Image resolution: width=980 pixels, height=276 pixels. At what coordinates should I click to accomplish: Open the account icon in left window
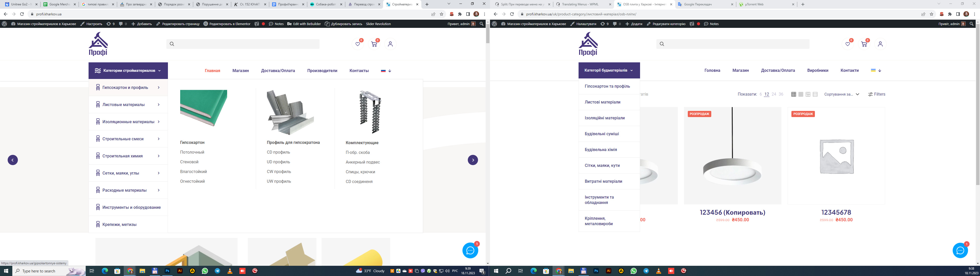(x=390, y=44)
